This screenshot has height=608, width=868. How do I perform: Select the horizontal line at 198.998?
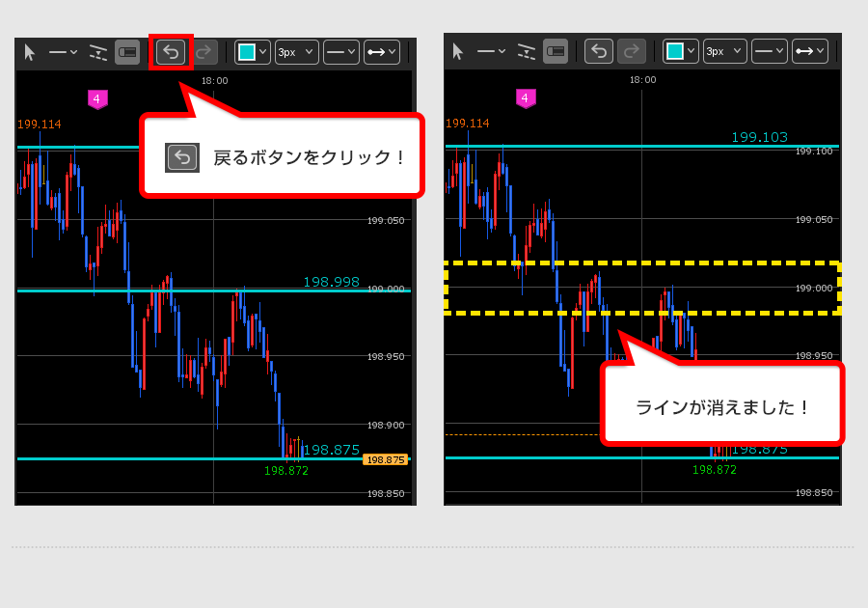pos(193,290)
